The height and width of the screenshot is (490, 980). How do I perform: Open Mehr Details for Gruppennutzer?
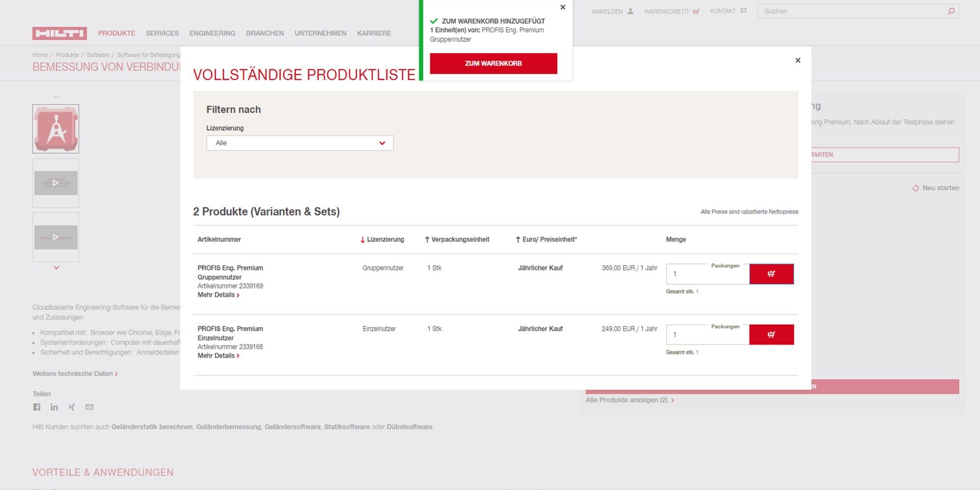[x=218, y=295]
